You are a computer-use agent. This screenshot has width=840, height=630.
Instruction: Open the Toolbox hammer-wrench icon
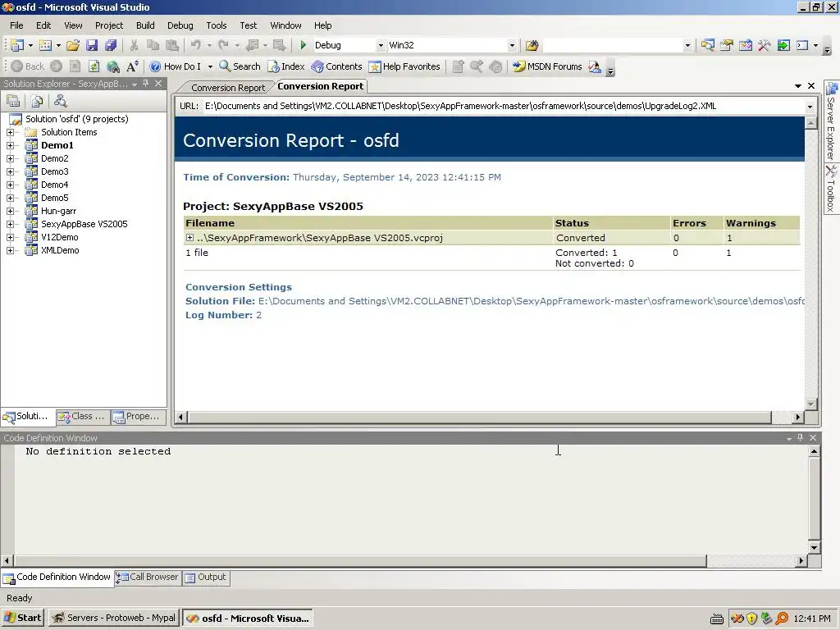[764, 46]
